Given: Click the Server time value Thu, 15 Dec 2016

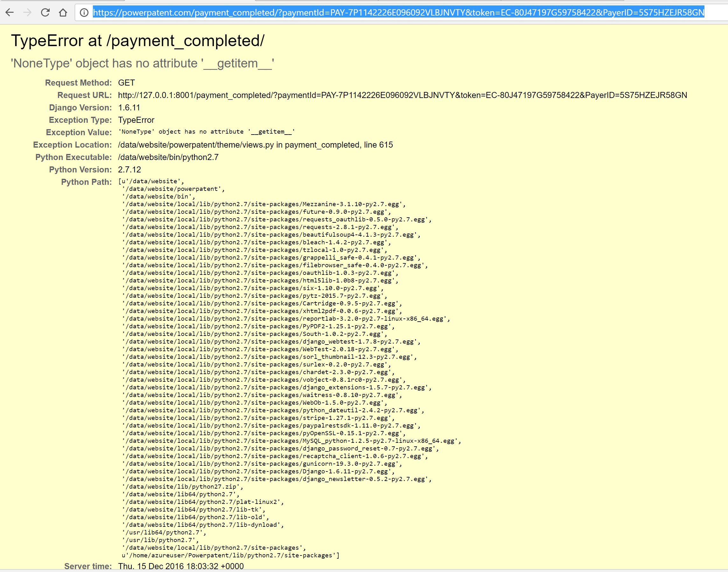Looking at the screenshot, I should (x=181, y=566).
